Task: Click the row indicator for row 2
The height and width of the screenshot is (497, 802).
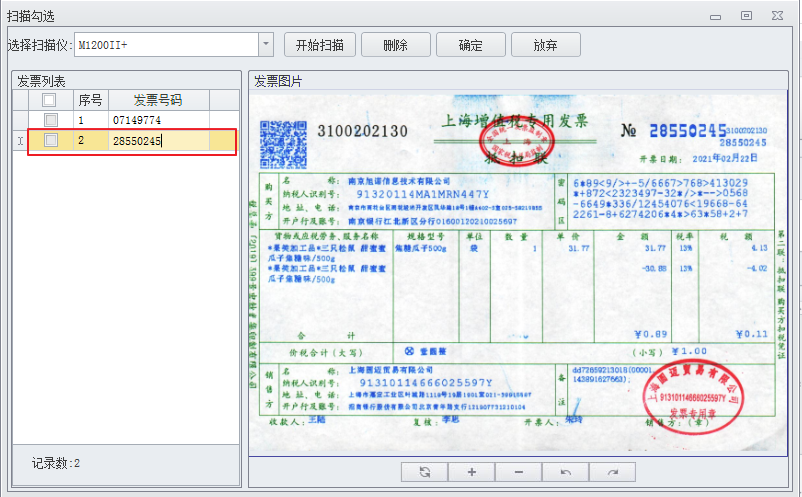Action: [20, 141]
